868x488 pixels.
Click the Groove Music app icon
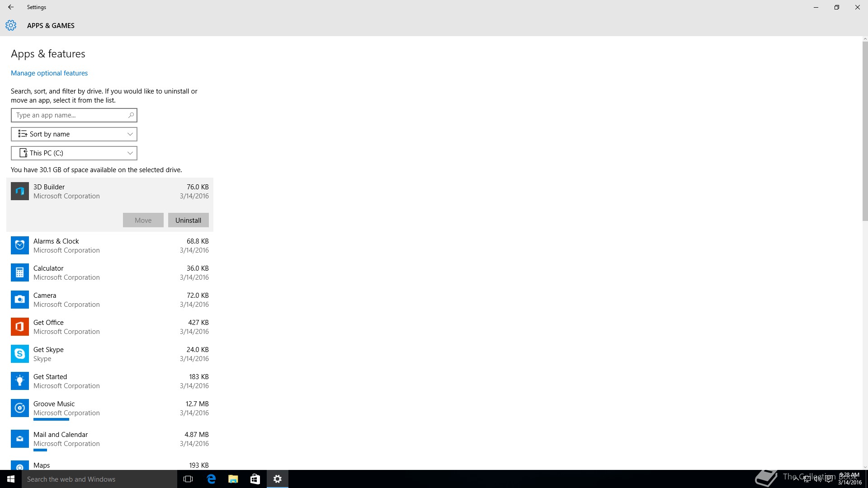tap(20, 408)
